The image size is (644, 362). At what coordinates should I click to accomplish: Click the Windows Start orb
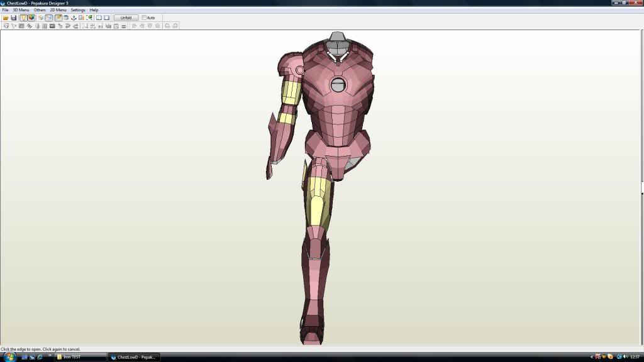[x=9, y=357]
